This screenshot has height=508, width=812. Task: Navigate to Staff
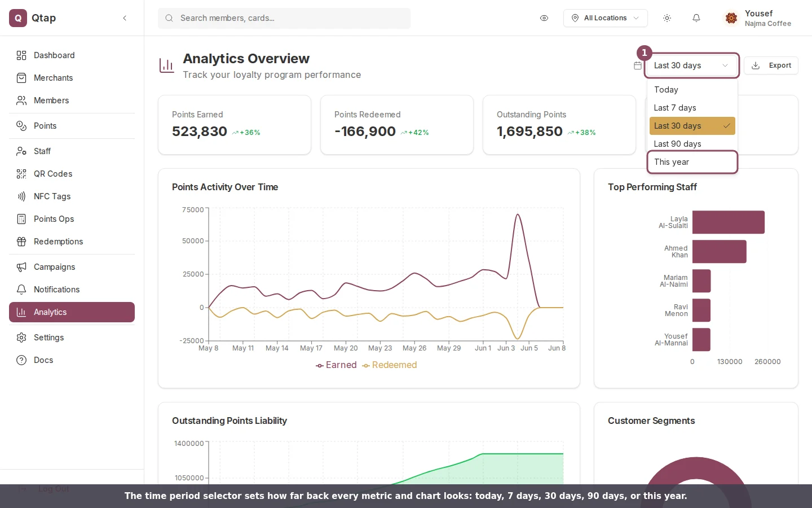(72, 151)
